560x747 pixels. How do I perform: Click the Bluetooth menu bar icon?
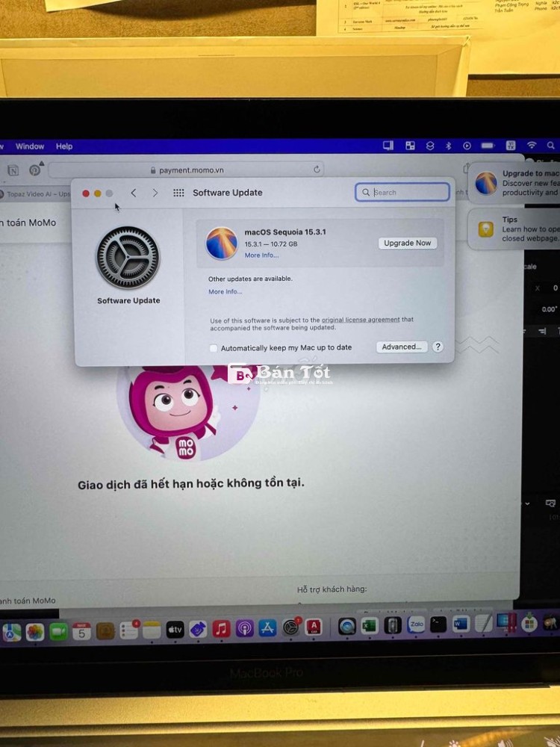click(448, 146)
